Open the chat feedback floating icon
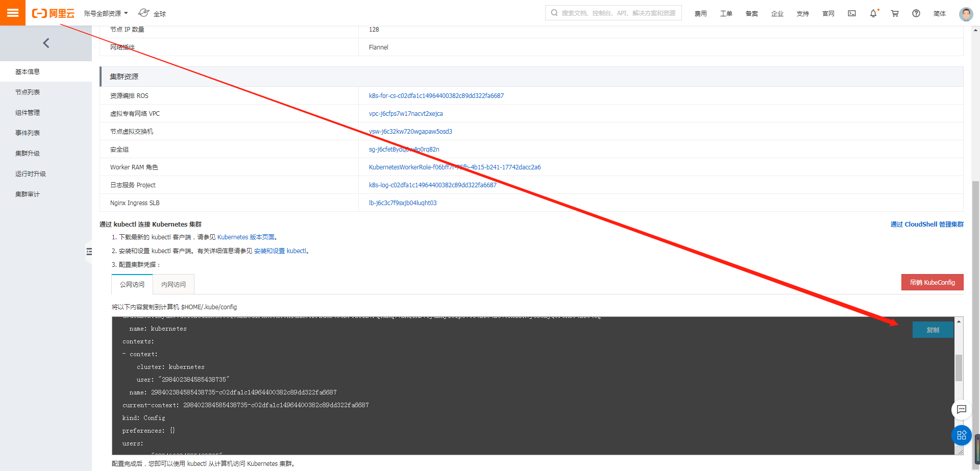 [962, 409]
